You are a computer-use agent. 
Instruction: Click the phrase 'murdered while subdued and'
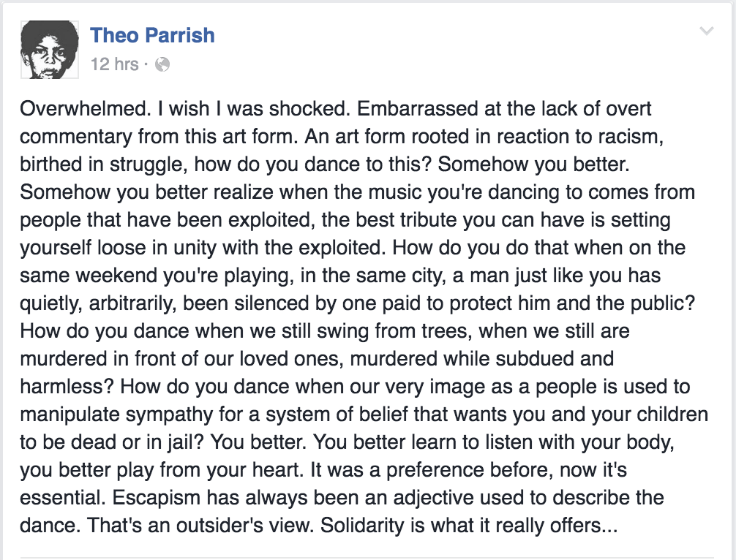(482, 359)
